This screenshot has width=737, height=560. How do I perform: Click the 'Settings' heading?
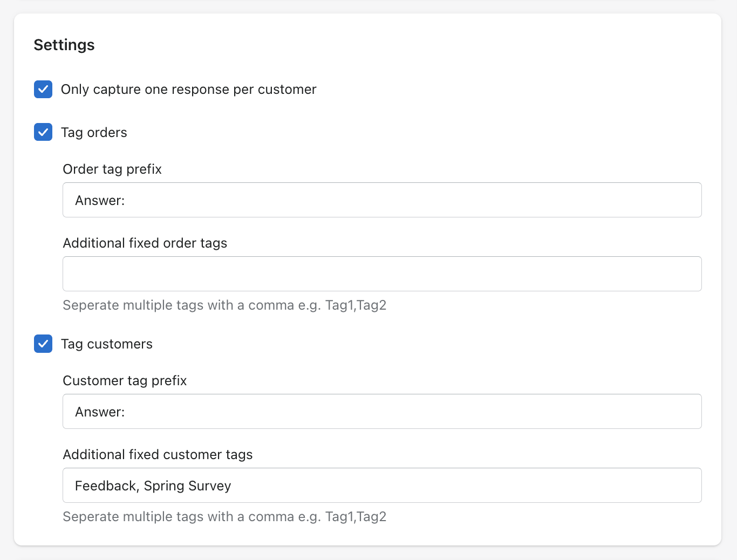64,45
